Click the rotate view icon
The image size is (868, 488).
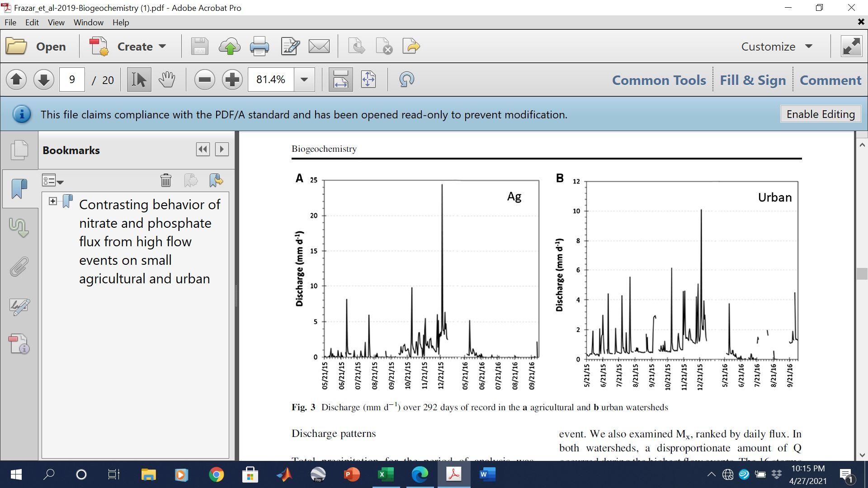click(x=406, y=80)
